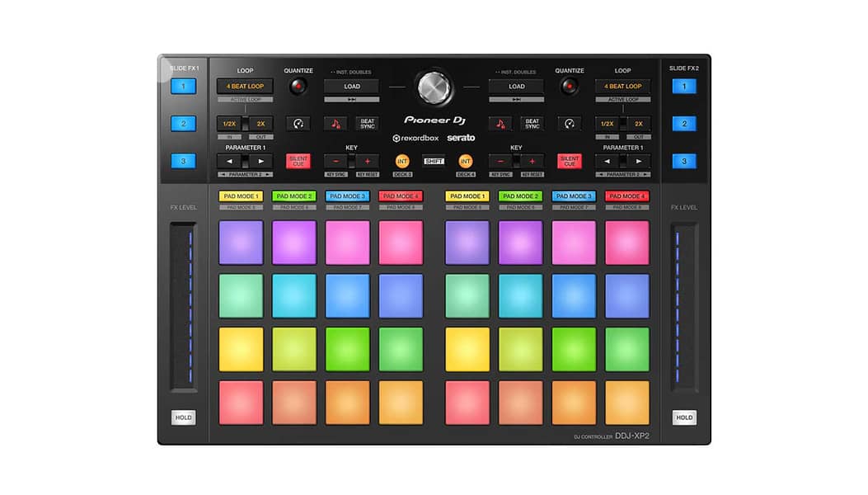This screenshot has height=495, width=868.
Task: Select Slide FX1 button 1
Action: [183, 87]
